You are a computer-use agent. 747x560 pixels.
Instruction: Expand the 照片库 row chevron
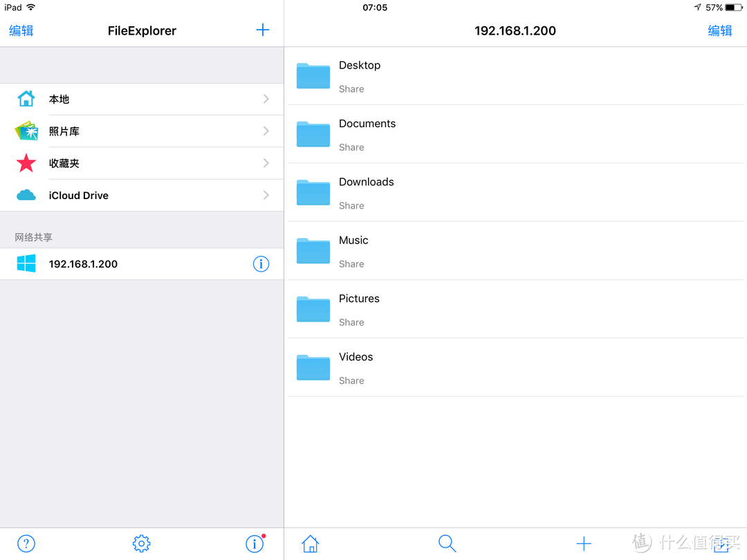(266, 131)
